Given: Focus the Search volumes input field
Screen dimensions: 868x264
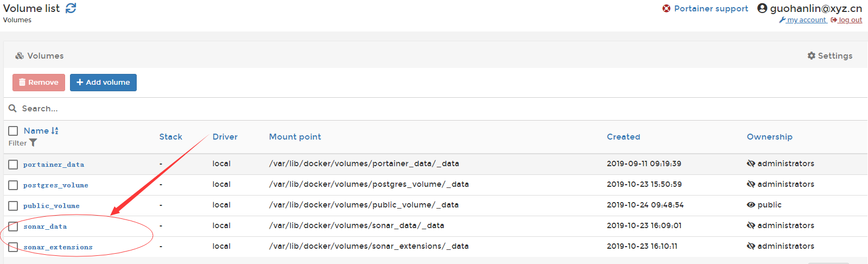Looking at the screenshot, I should [217, 109].
